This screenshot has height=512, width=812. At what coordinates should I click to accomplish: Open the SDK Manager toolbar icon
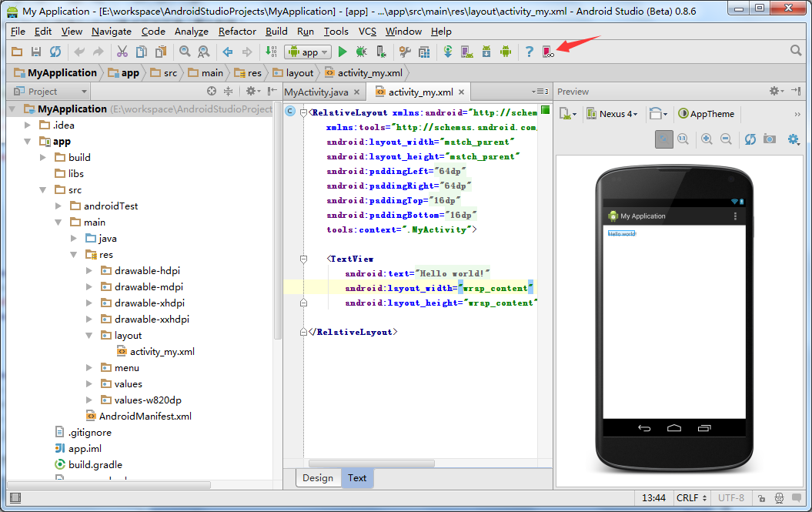pos(486,52)
